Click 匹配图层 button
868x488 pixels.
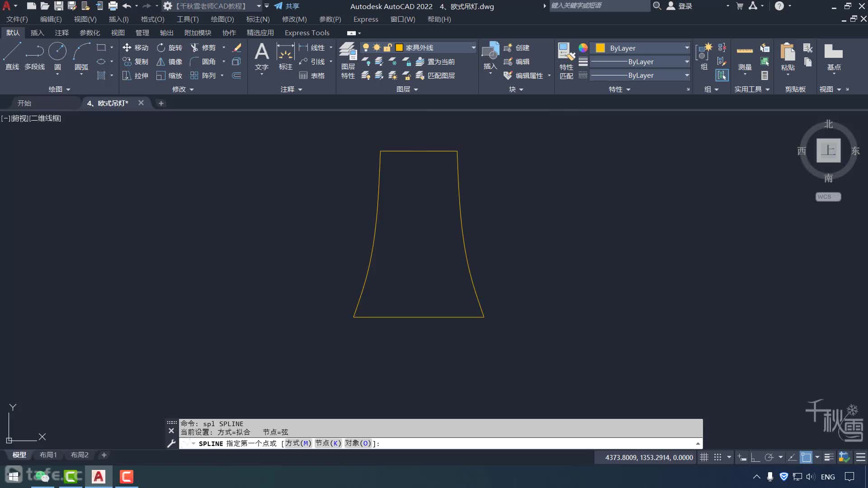point(435,75)
